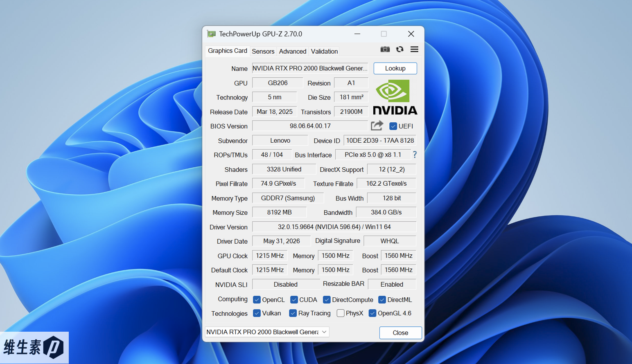Image resolution: width=632 pixels, height=364 pixels.
Task: Toggle the UEFI checkbox
Action: click(393, 126)
